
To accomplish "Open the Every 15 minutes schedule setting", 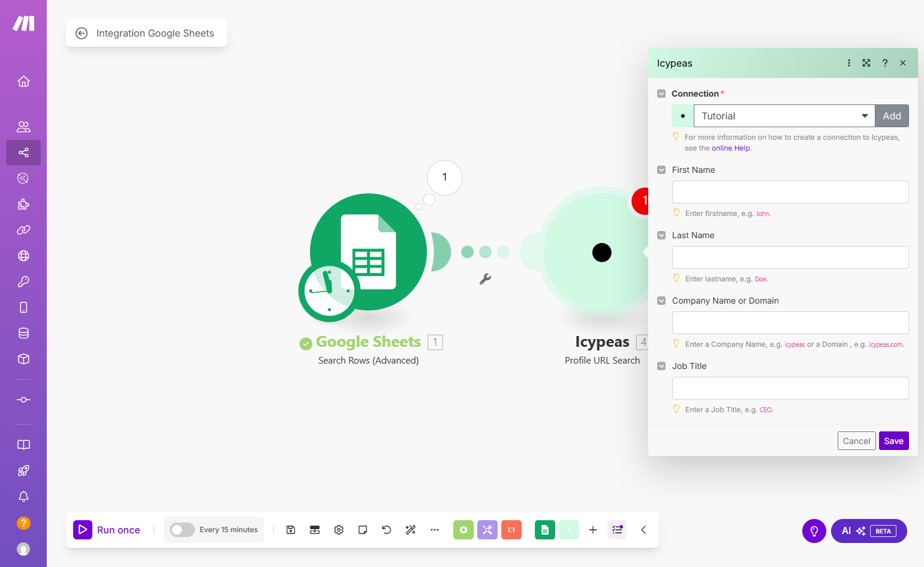I will click(x=228, y=530).
